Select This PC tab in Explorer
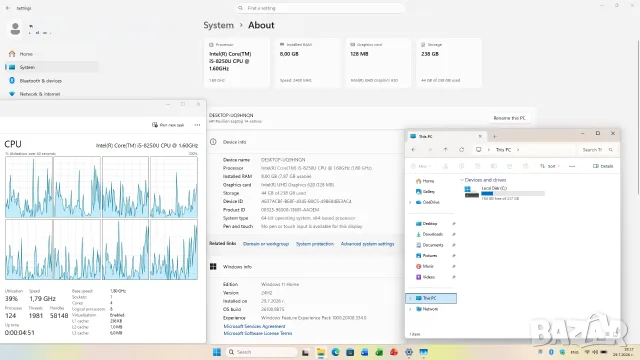 (x=447, y=136)
